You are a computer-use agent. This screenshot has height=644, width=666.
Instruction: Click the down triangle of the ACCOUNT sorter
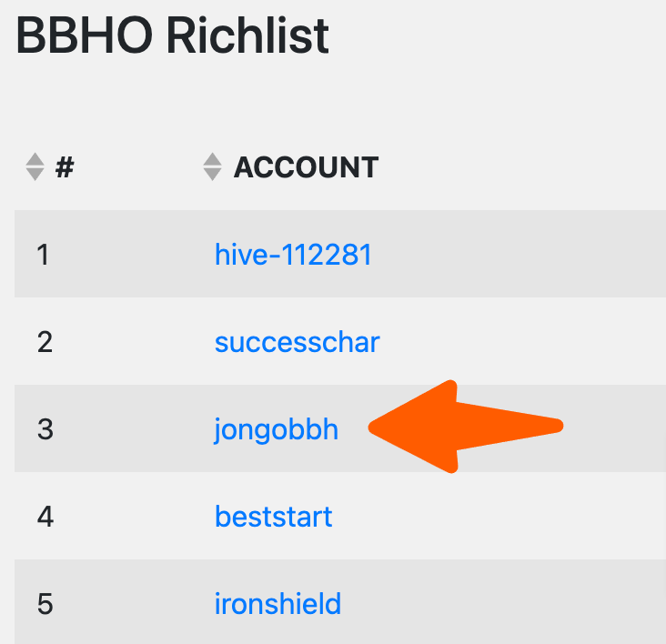[212, 175]
